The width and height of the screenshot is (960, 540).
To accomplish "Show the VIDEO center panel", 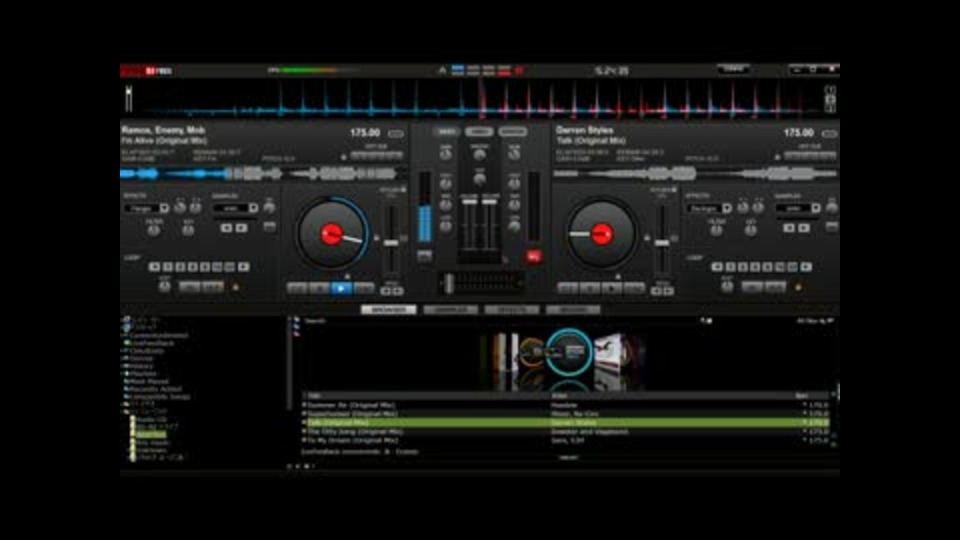I will [479, 132].
